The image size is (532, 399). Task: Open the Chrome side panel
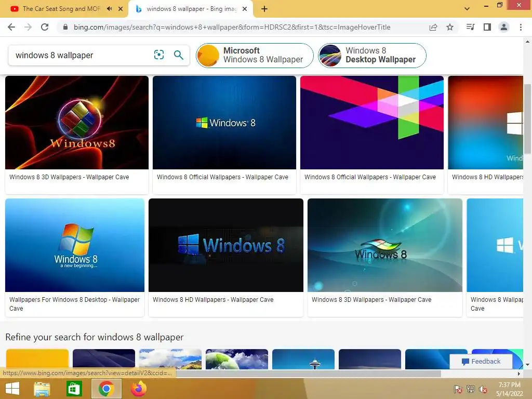click(x=487, y=27)
